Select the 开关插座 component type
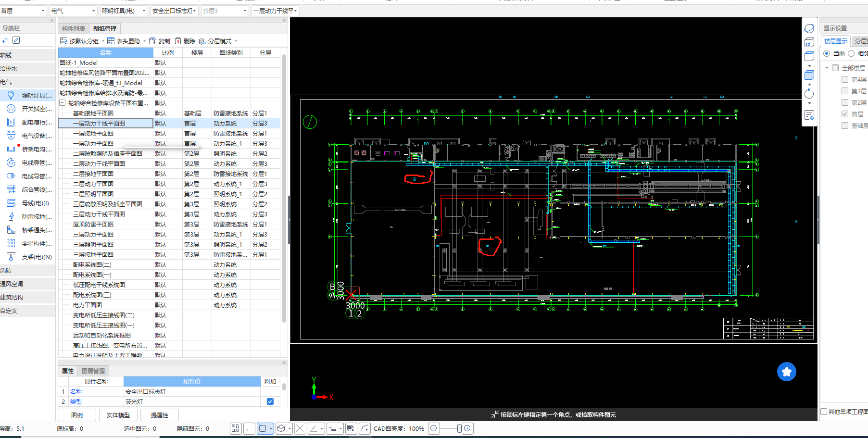 (x=28, y=109)
